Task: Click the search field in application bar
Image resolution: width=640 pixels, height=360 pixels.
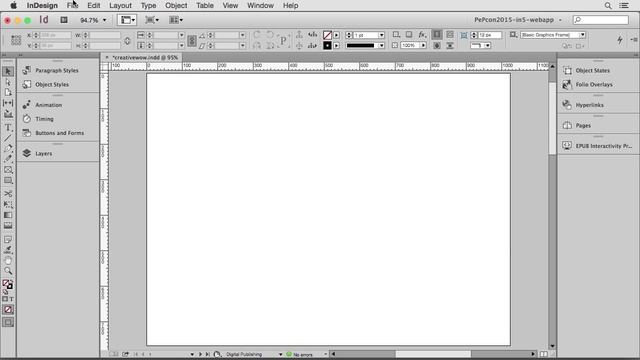Action: 600,20
